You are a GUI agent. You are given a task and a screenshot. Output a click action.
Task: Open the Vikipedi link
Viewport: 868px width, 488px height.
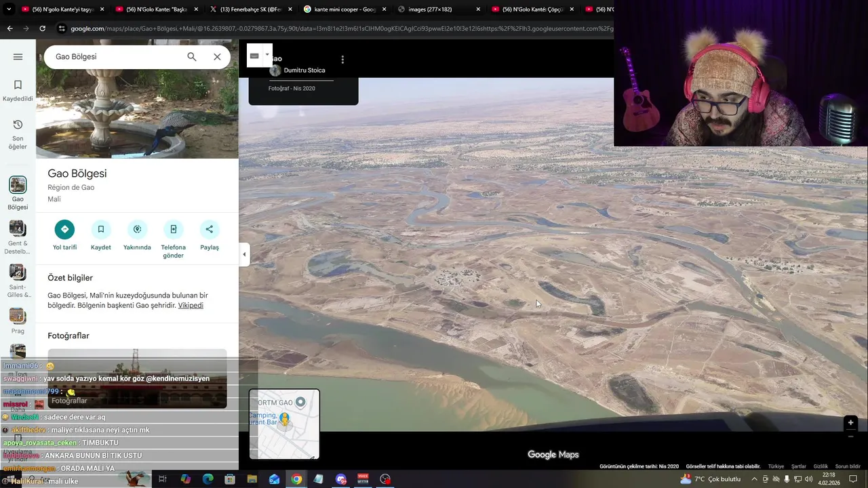(191, 306)
